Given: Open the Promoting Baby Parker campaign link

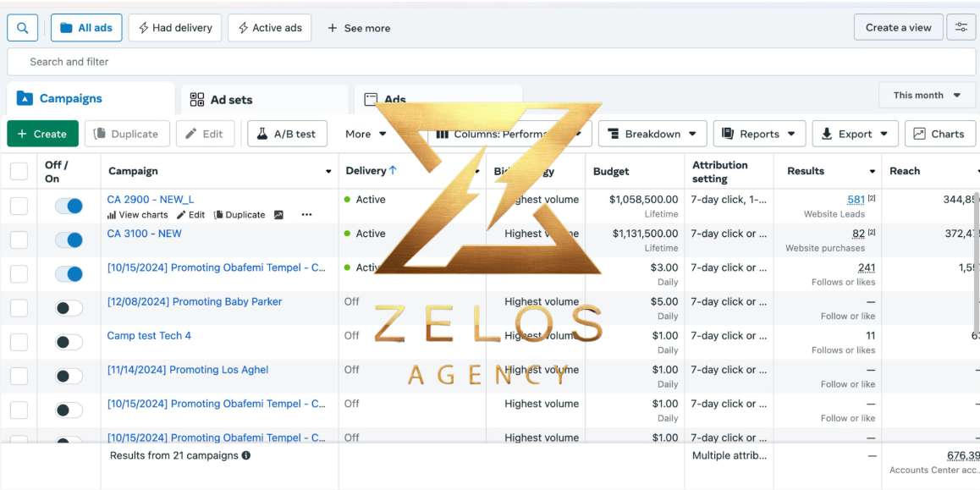Looking at the screenshot, I should coord(195,301).
